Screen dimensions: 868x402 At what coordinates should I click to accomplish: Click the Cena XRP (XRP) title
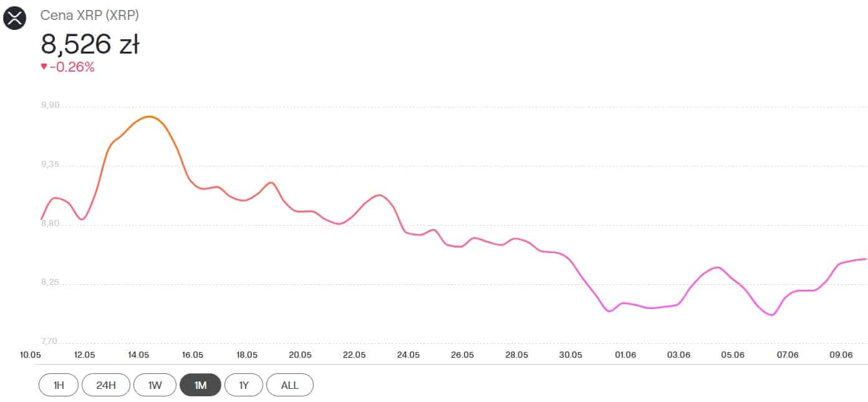[89, 16]
